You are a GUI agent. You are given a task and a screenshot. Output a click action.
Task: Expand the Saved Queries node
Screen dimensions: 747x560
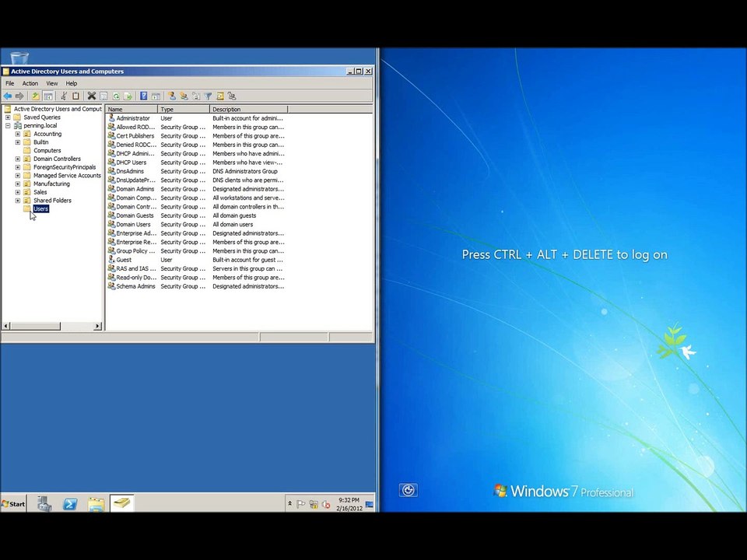8,117
